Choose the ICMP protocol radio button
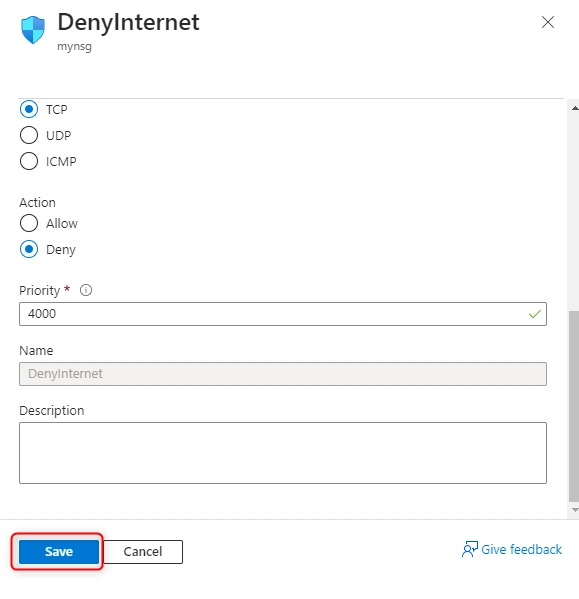This screenshot has height=599, width=579. pos(29,161)
